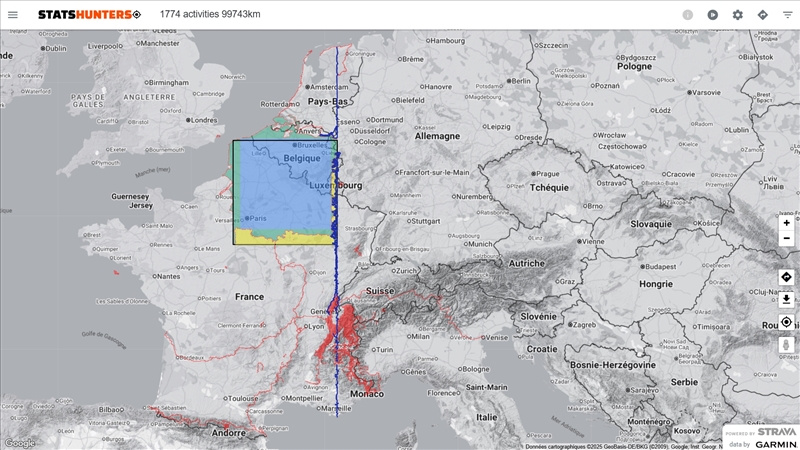Click the Bilbao city label
Image resolution: width=800 pixels, height=450 pixels.
(111, 410)
